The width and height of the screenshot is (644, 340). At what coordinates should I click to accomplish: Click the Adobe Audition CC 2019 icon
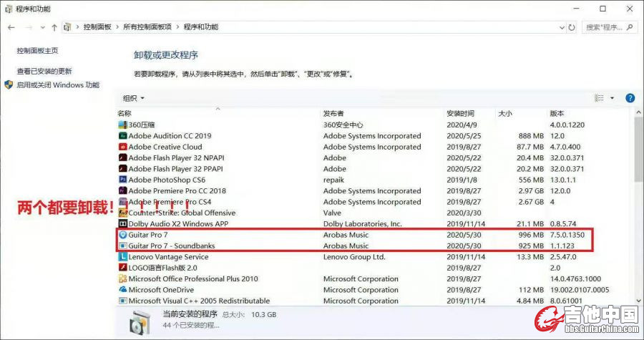122,136
